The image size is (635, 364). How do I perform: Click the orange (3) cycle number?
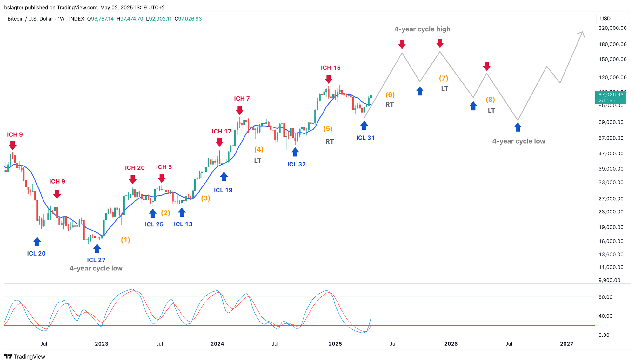(205, 198)
